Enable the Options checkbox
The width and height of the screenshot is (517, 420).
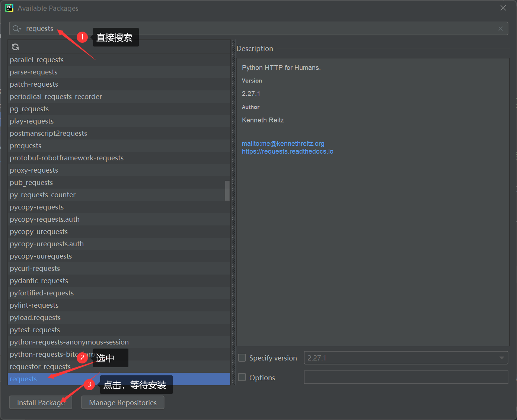pyautogui.click(x=242, y=377)
